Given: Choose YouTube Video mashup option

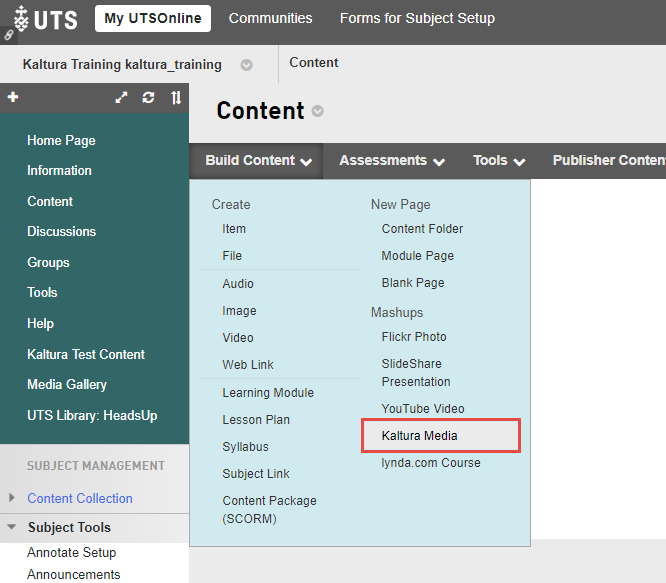Looking at the screenshot, I should pyautogui.click(x=422, y=408).
